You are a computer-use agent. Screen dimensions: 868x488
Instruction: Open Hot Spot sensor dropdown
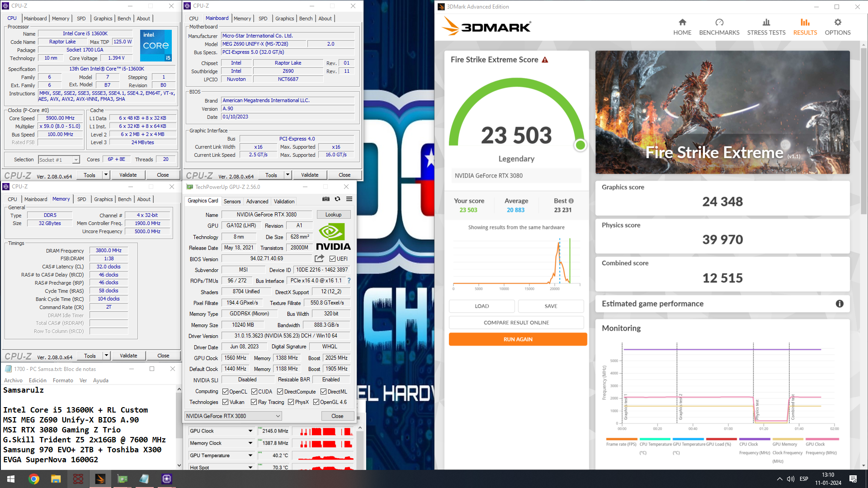tap(250, 467)
